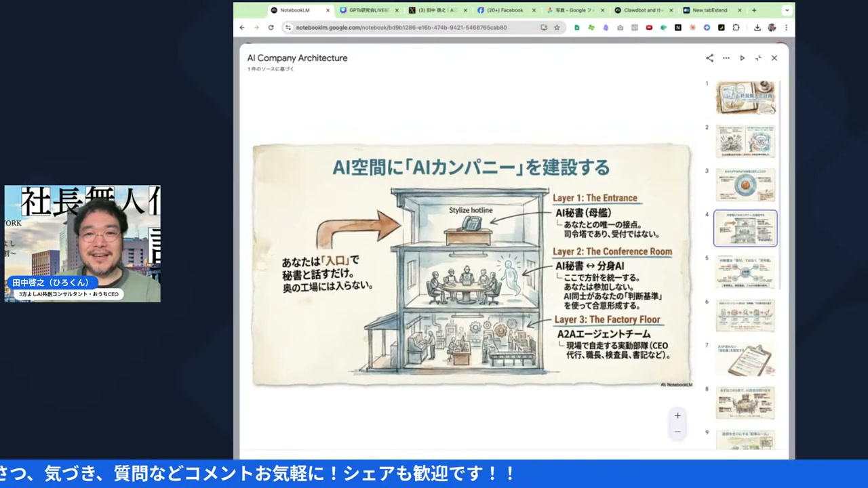
Task: Open the Chrome profile menu dropdown
Action: (x=771, y=27)
